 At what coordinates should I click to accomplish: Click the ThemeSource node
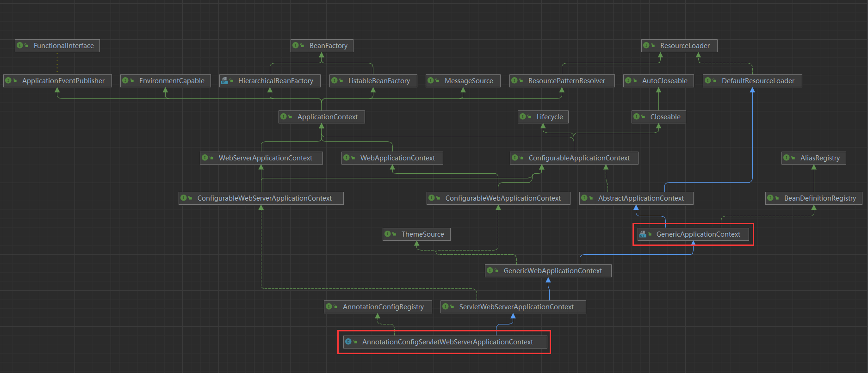417,234
